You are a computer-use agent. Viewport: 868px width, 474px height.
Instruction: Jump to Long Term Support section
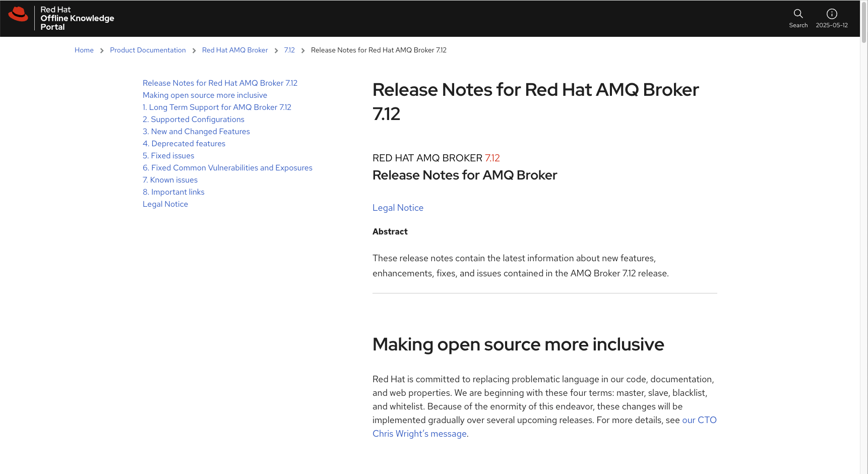217,107
